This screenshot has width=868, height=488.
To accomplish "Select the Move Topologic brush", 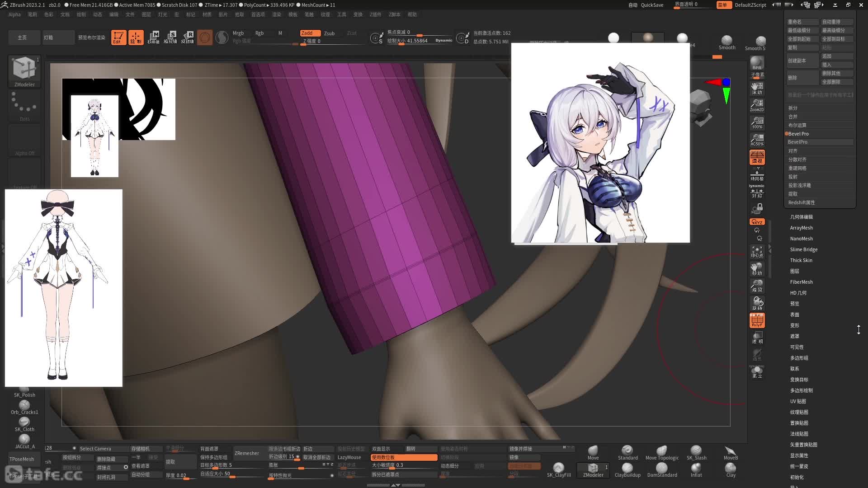I will pyautogui.click(x=662, y=452).
